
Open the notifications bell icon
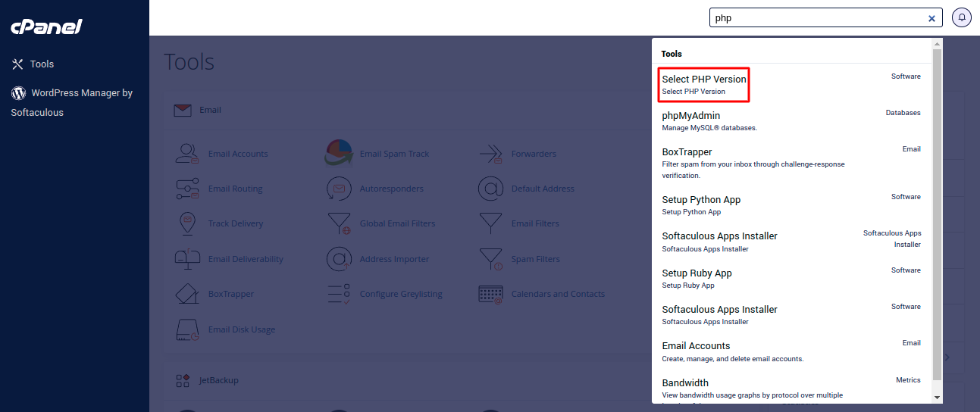(962, 17)
